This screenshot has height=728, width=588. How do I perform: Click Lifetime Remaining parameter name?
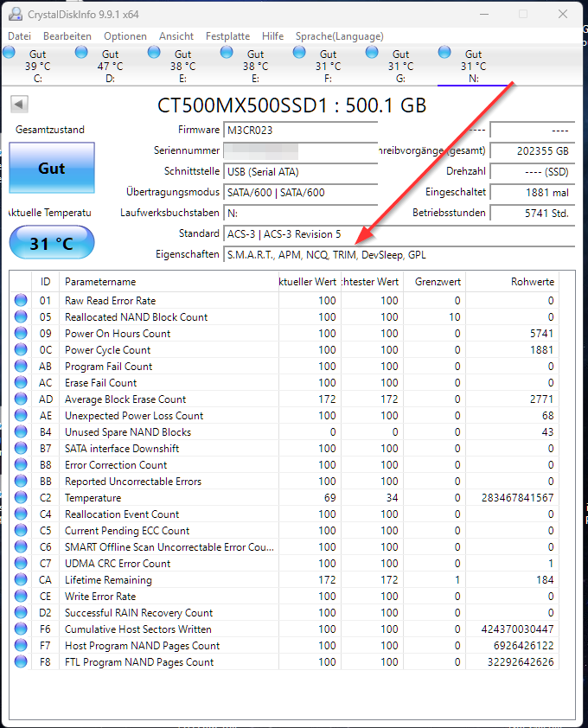click(x=108, y=580)
